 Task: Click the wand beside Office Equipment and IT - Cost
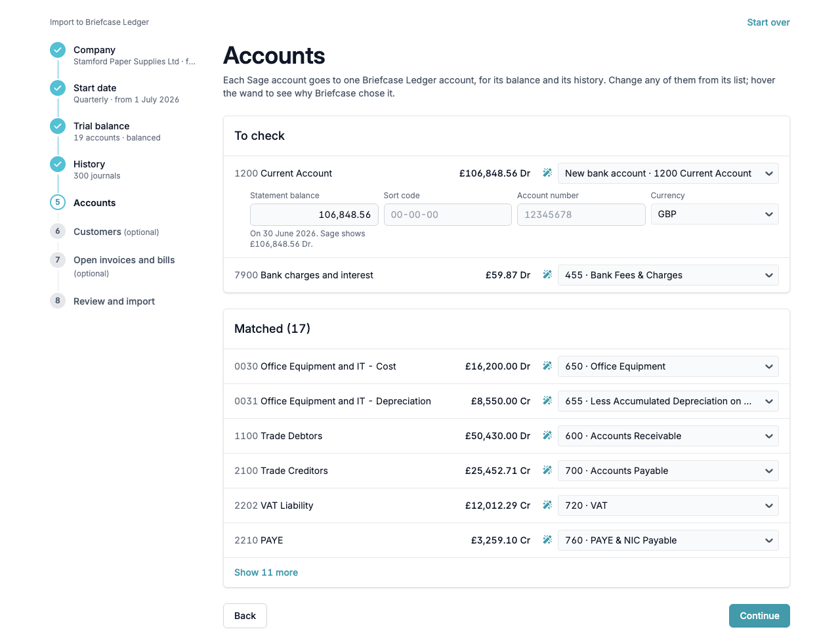pos(547,366)
